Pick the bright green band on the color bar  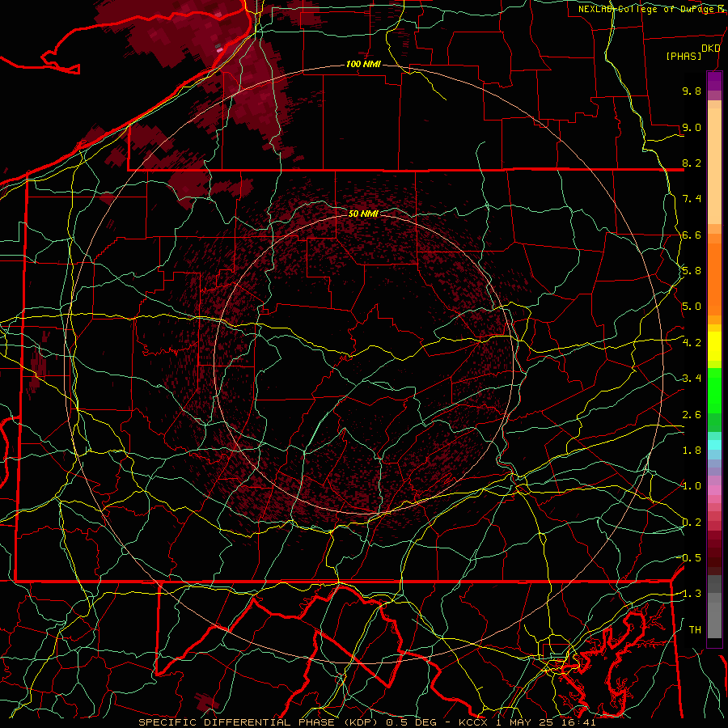[714, 390]
